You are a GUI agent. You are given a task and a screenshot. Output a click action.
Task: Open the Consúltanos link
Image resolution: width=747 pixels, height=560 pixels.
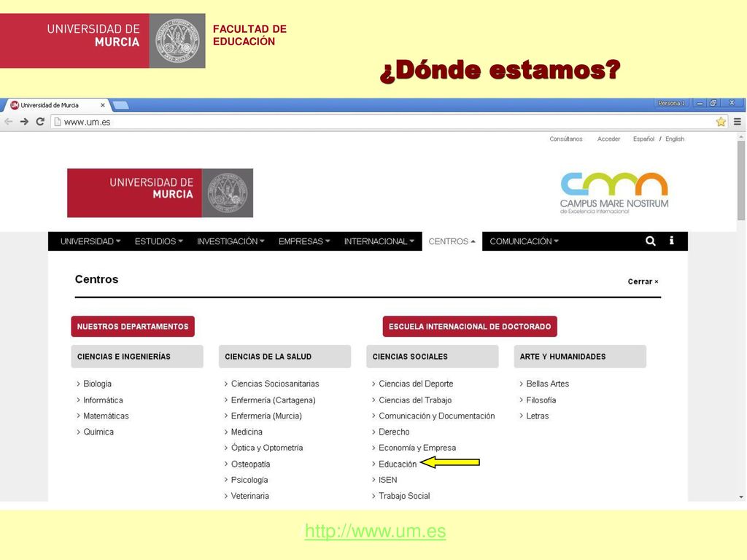tap(566, 139)
